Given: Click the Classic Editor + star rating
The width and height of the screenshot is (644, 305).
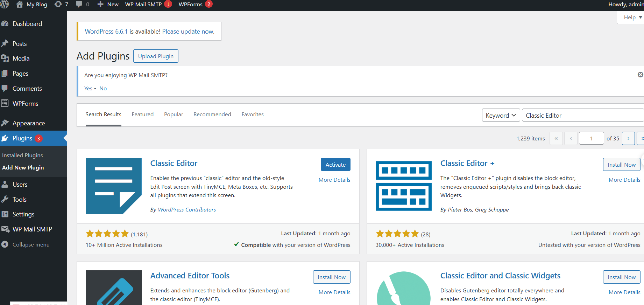Looking at the screenshot, I should click(397, 234).
